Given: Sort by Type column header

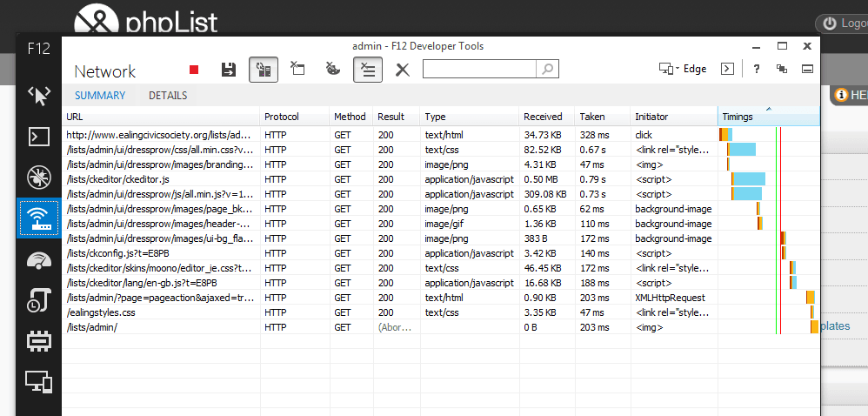Looking at the screenshot, I should coord(470,117).
